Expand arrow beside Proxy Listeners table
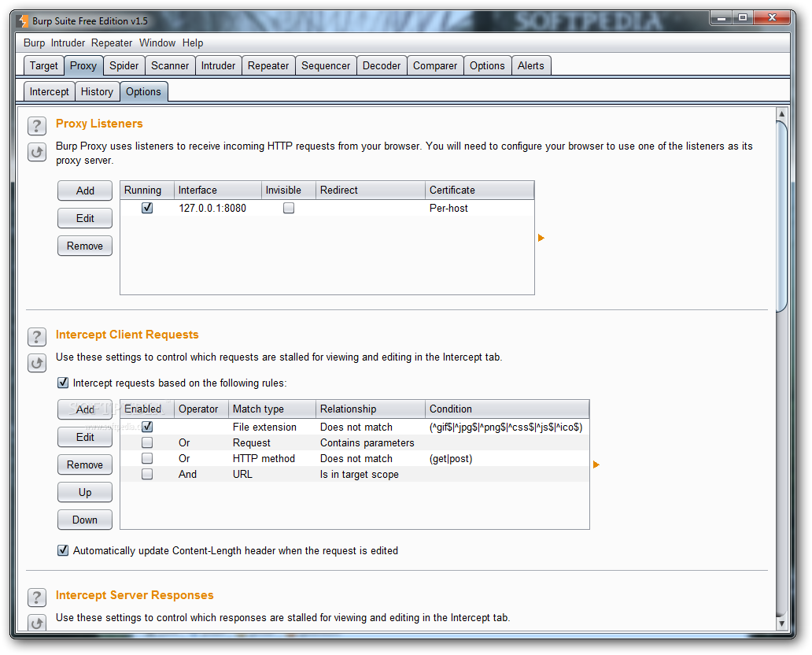The height and width of the screenshot is (655, 812). click(x=541, y=238)
